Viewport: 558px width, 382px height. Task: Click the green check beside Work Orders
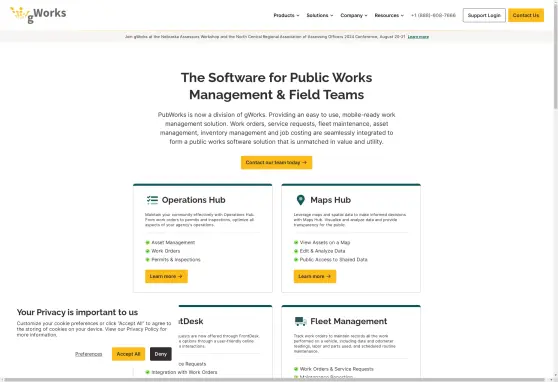pyautogui.click(x=147, y=251)
